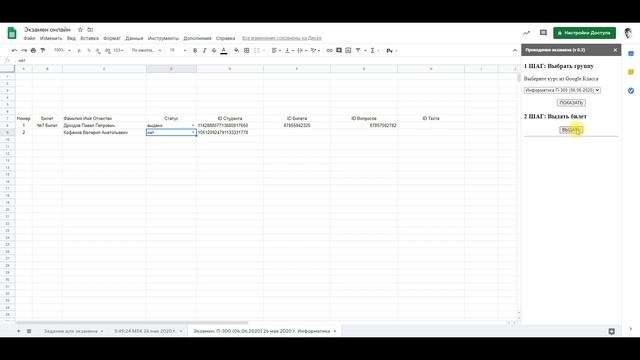The image size is (640, 360).
Task: Open the font family dropdown
Action: (146, 50)
